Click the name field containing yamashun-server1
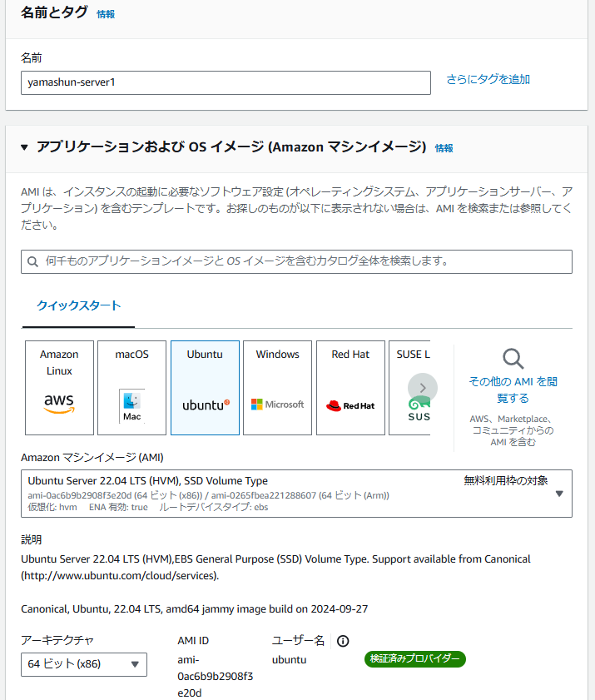 click(x=226, y=82)
